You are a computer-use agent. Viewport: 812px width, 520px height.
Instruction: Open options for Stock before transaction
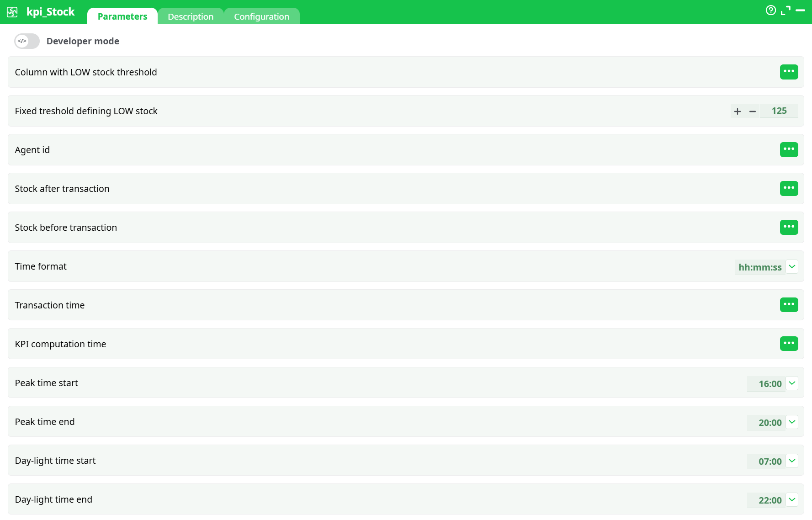tap(789, 227)
